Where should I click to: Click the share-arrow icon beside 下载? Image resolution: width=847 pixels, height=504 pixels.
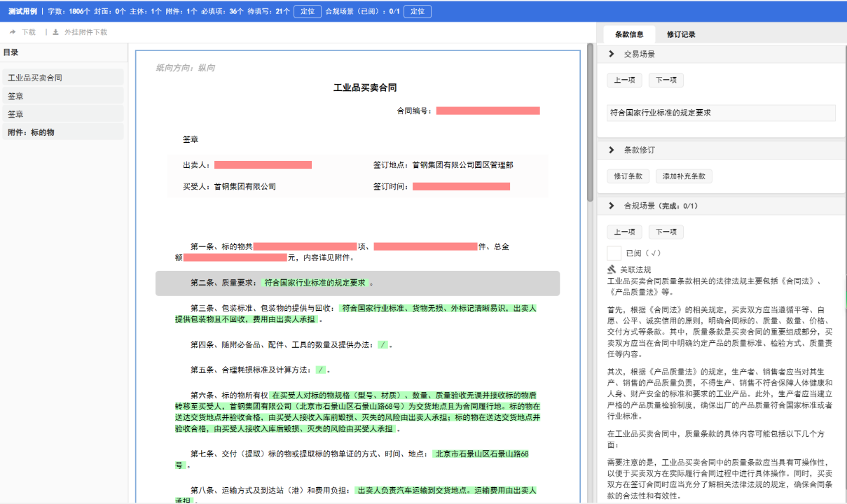[x=13, y=32]
